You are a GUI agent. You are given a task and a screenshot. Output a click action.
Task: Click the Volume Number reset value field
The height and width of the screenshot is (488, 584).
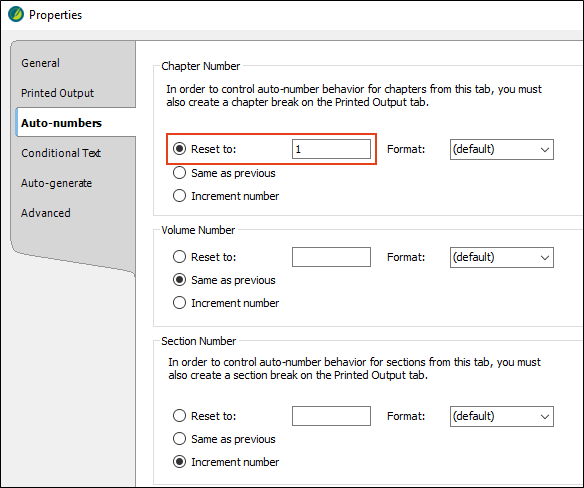coord(331,257)
